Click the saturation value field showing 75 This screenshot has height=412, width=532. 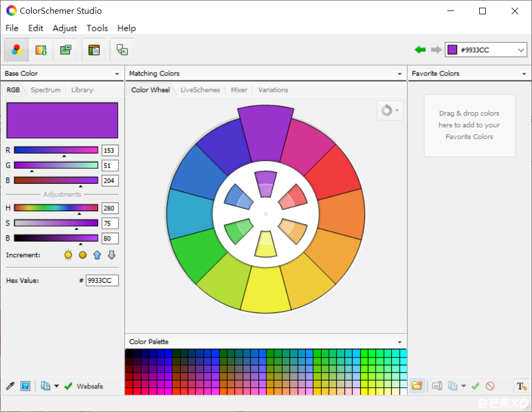110,223
